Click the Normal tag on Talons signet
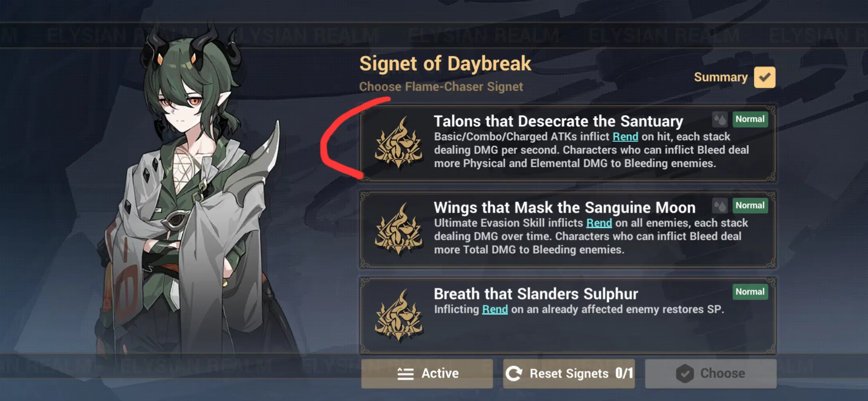The image size is (868, 401). [x=750, y=119]
